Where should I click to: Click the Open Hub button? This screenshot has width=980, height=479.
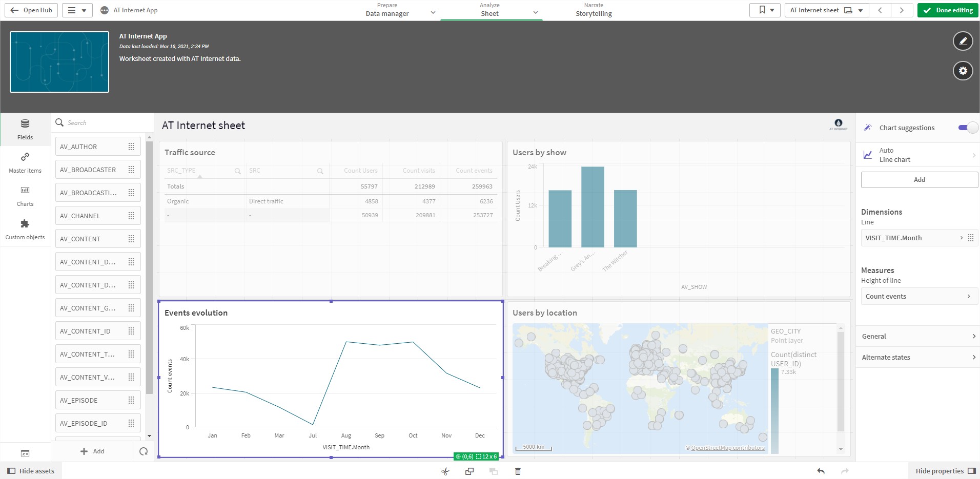tap(31, 10)
